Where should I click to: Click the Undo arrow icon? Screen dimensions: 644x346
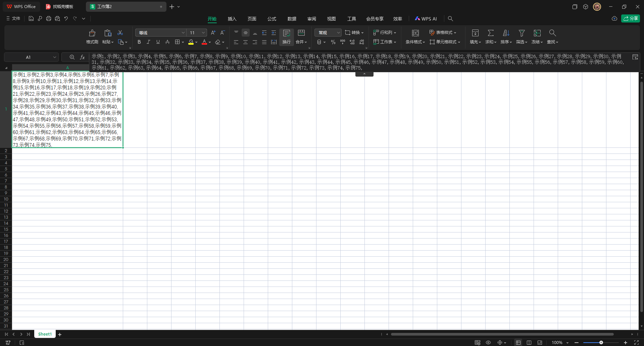(66, 19)
